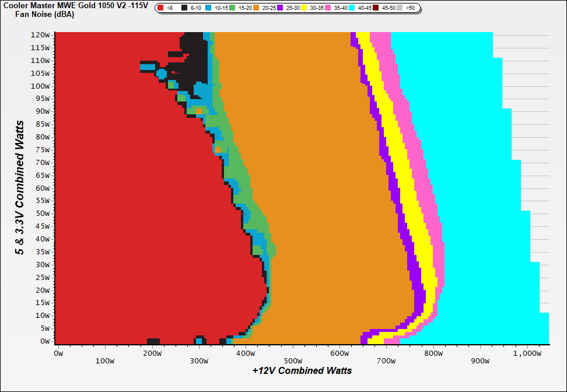Click the red <6 legend swatch

[161, 8]
